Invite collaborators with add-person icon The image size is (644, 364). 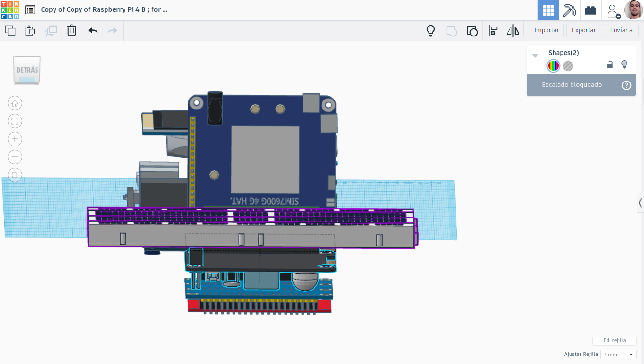[x=613, y=11]
